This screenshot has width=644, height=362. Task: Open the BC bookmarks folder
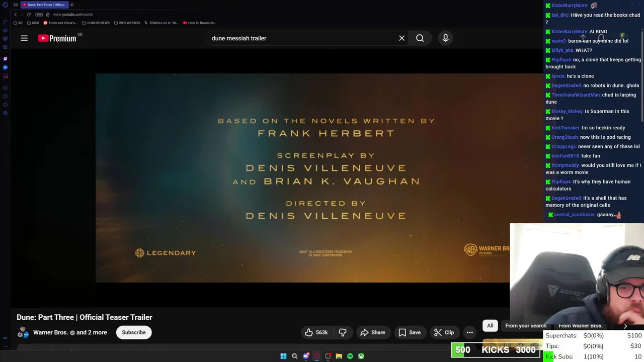click(x=18, y=23)
